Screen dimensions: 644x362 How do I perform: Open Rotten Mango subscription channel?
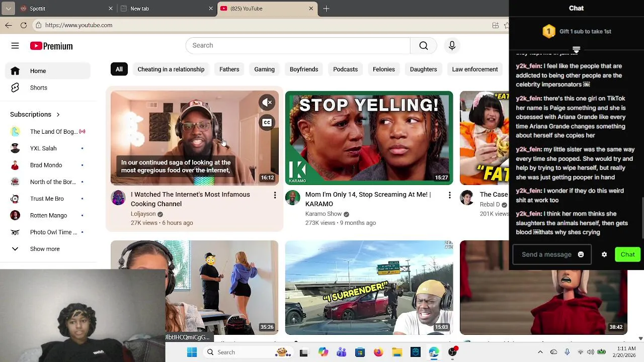pyautogui.click(x=48, y=215)
